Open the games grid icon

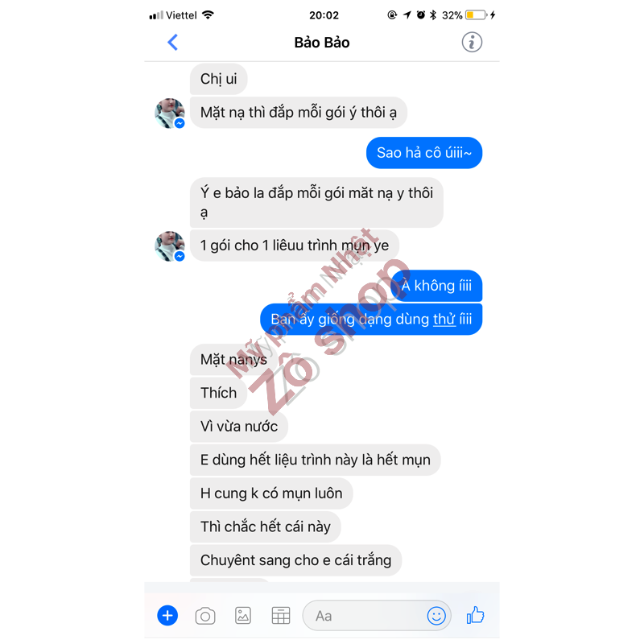tap(280, 616)
